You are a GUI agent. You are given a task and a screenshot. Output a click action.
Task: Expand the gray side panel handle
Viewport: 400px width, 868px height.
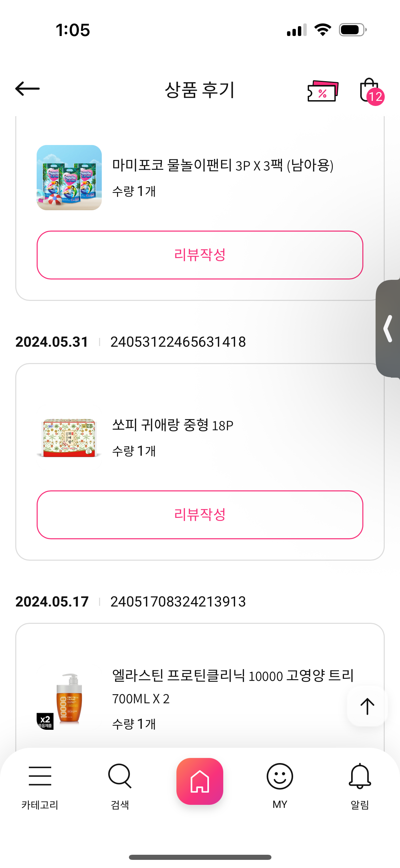coord(388,329)
